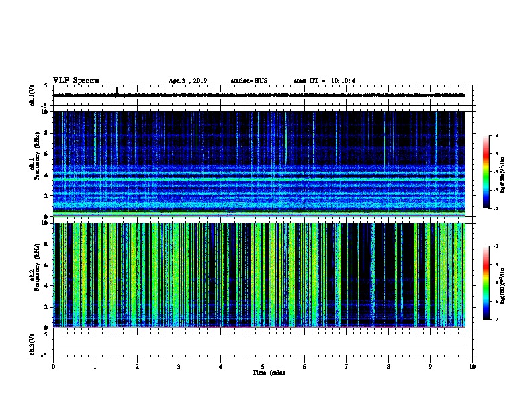This screenshot has width=532, height=411.
Task: Select the ch.1 voltage waveform trace panel
Action: pyautogui.click(x=263, y=95)
